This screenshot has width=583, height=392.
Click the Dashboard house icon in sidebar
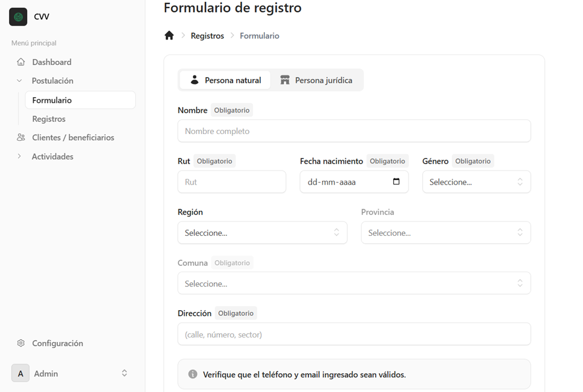click(x=21, y=62)
